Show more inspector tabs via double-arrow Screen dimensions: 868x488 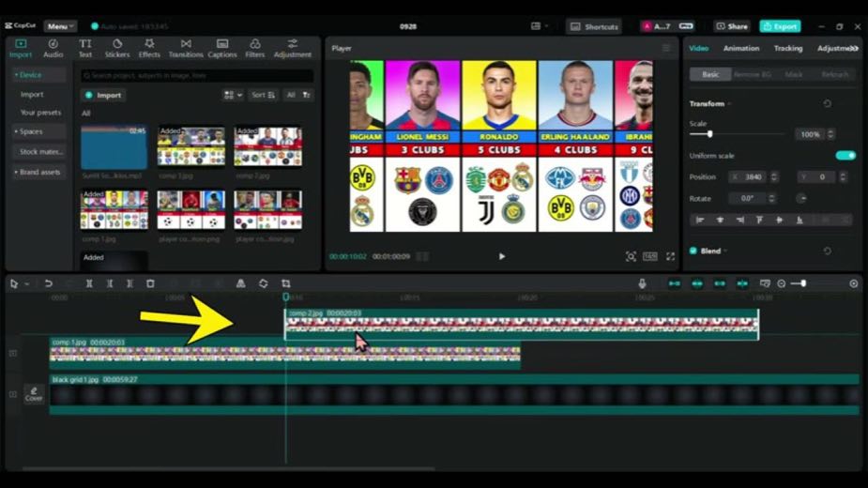coord(854,48)
